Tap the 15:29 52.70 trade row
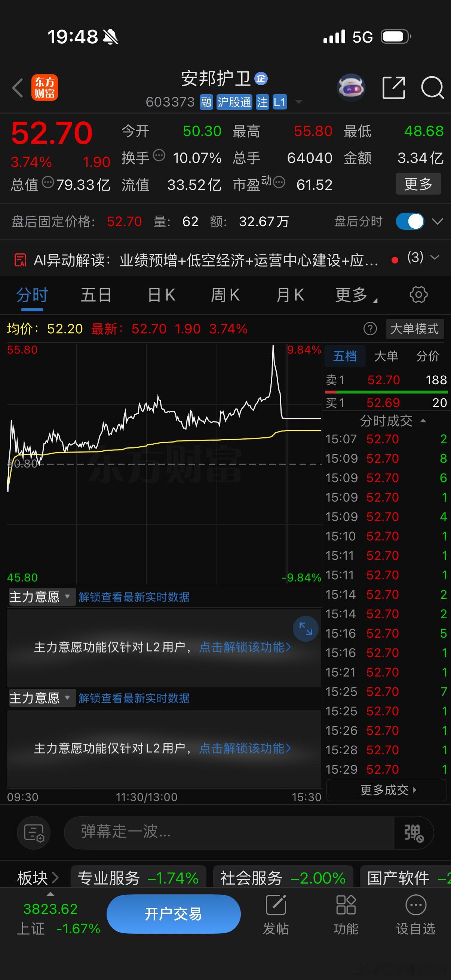Screen dimensions: 451x980 pyautogui.click(x=386, y=769)
